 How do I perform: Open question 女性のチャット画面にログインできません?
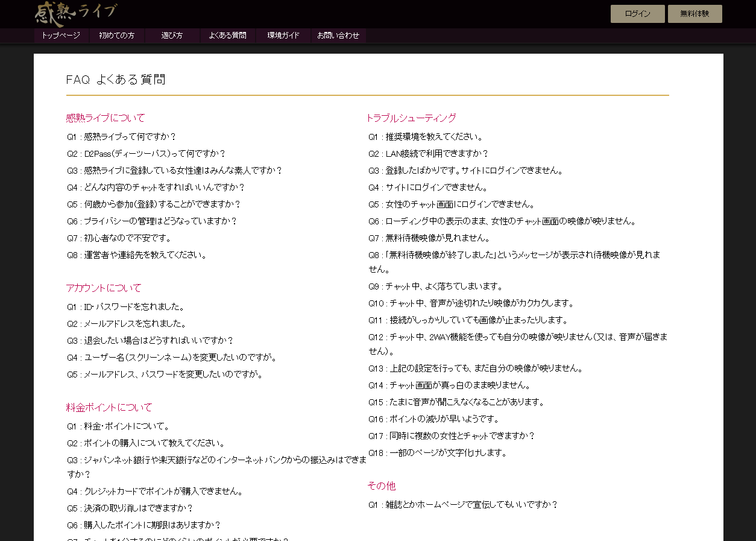click(x=452, y=204)
